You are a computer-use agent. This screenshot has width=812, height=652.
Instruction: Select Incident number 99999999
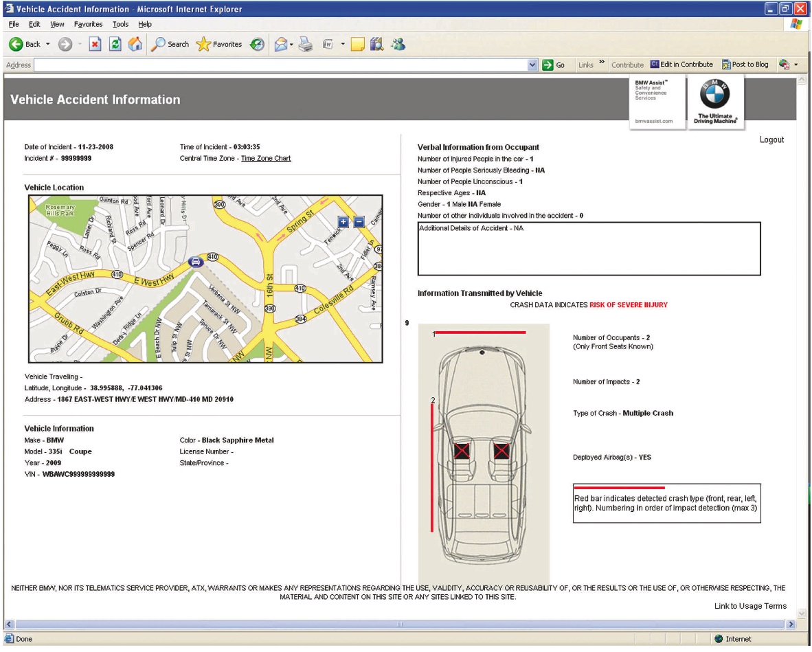click(x=76, y=159)
